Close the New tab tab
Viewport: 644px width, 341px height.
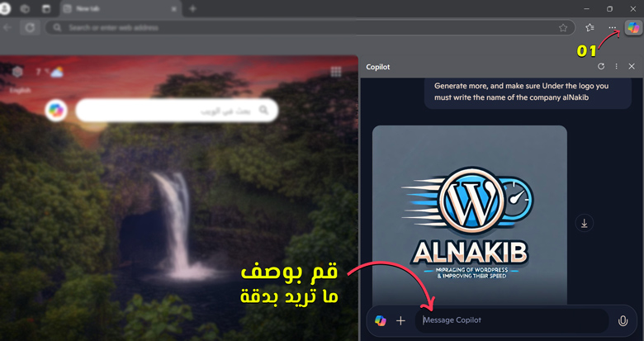(x=174, y=8)
